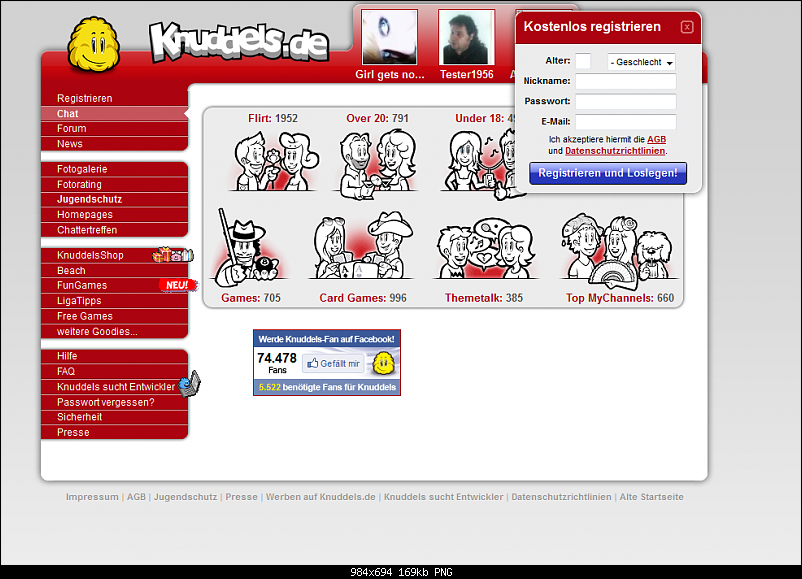
Task: Open the Games channel pool player illustration
Action: click(248, 248)
